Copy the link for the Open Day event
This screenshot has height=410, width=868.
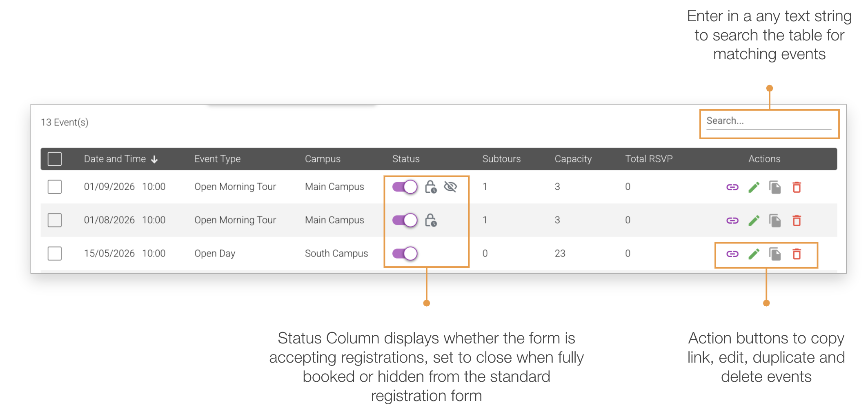pyautogui.click(x=732, y=254)
